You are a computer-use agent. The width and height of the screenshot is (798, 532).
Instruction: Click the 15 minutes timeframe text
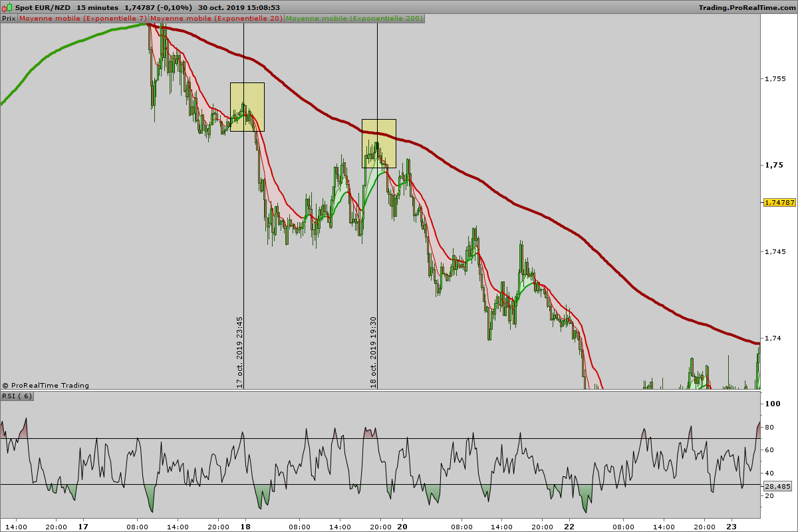pos(98,7)
